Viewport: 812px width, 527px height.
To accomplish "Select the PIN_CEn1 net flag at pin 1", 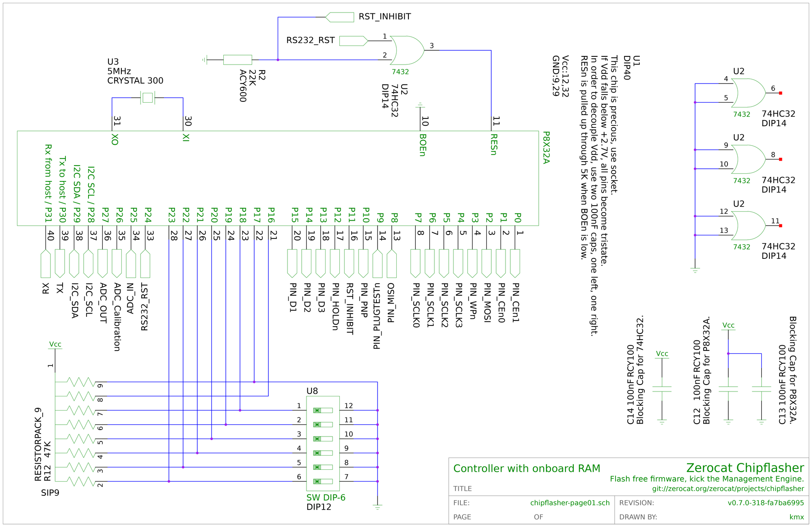I will click(x=515, y=264).
